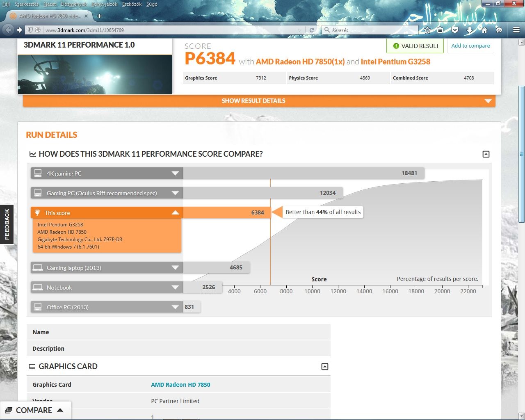
Task: Click the benchmark scene thumbnail image
Action: click(x=95, y=74)
